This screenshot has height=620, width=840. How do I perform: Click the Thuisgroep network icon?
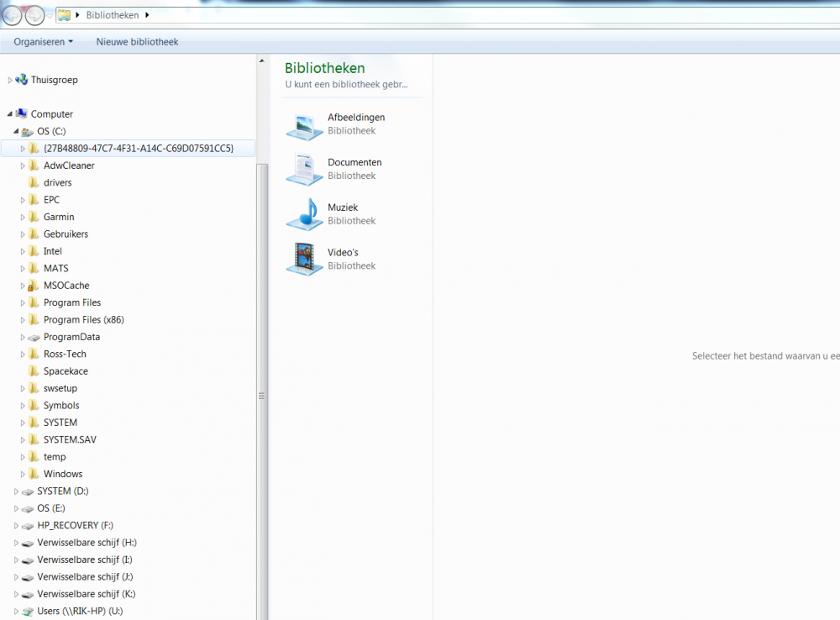pyautogui.click(x=21, y=80)
